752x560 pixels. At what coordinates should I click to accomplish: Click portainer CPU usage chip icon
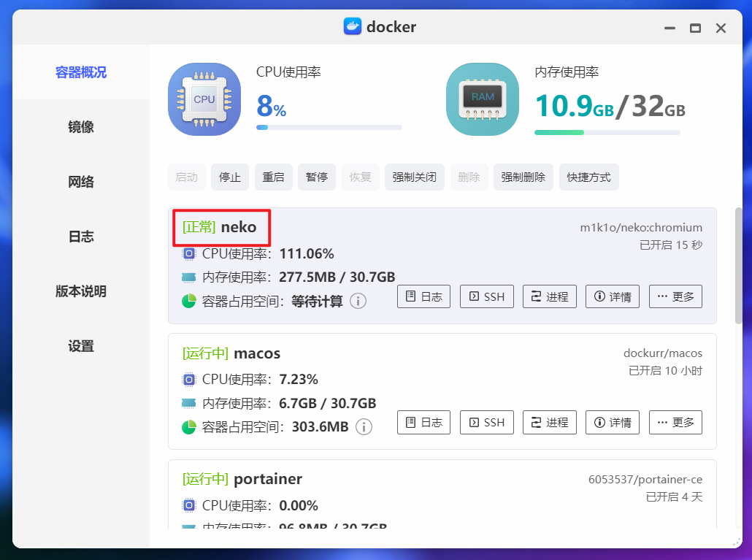pos(189,505)
